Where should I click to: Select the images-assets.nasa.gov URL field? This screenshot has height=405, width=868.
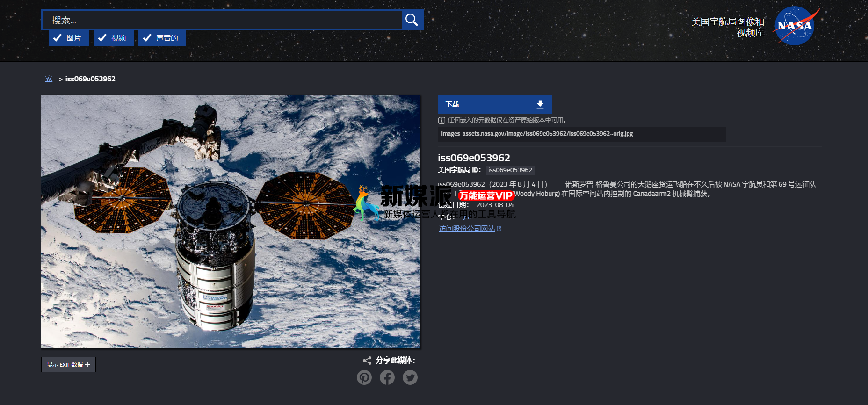582,134
